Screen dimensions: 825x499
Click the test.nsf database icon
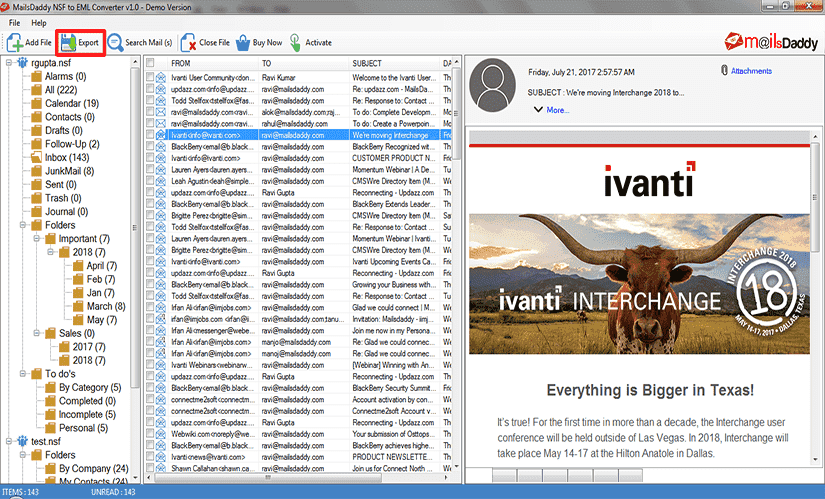22,441
